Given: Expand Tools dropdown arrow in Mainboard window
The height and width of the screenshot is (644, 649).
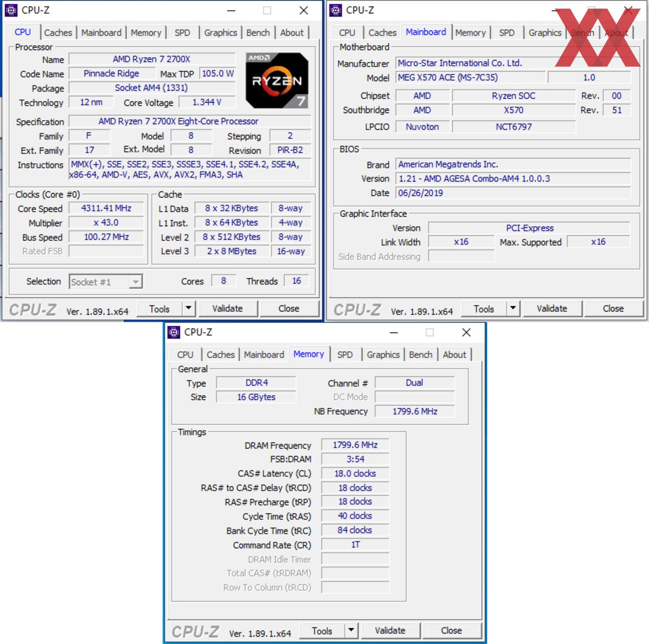Looking at the screenshot, I should click(x=513, y=308).
